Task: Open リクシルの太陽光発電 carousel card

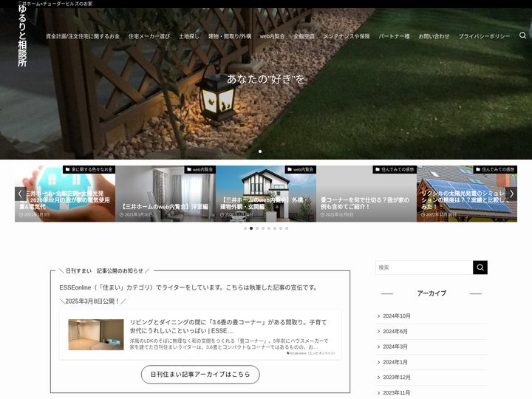Action: 467,194
